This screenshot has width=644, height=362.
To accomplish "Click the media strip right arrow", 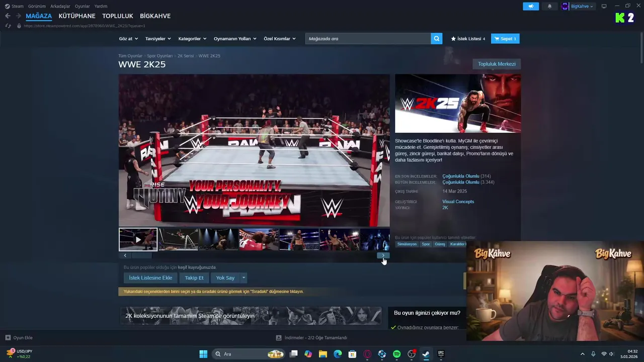I will click(383, 255).
